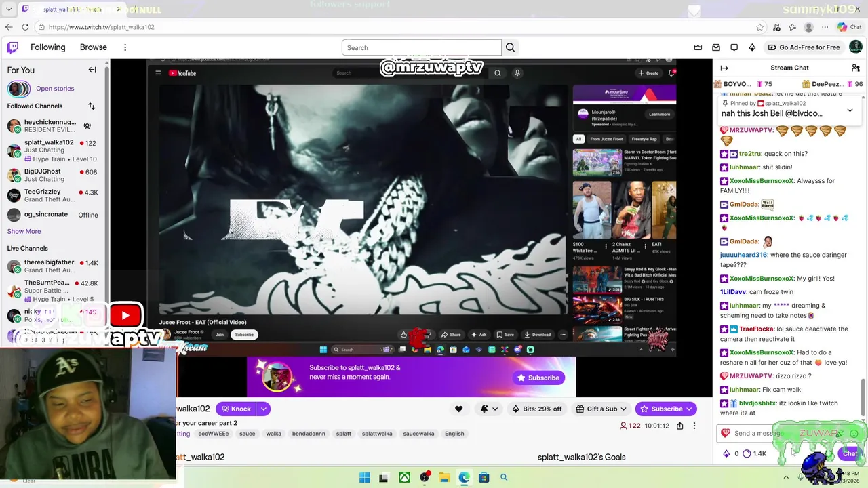868x488 pixels.
Task: Click the oooWWEEe stream tag
Action: point(213,434)
